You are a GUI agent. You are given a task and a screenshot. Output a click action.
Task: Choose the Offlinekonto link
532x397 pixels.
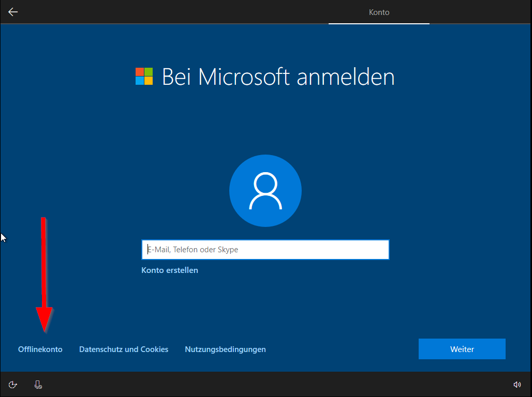tap(40, 349)
